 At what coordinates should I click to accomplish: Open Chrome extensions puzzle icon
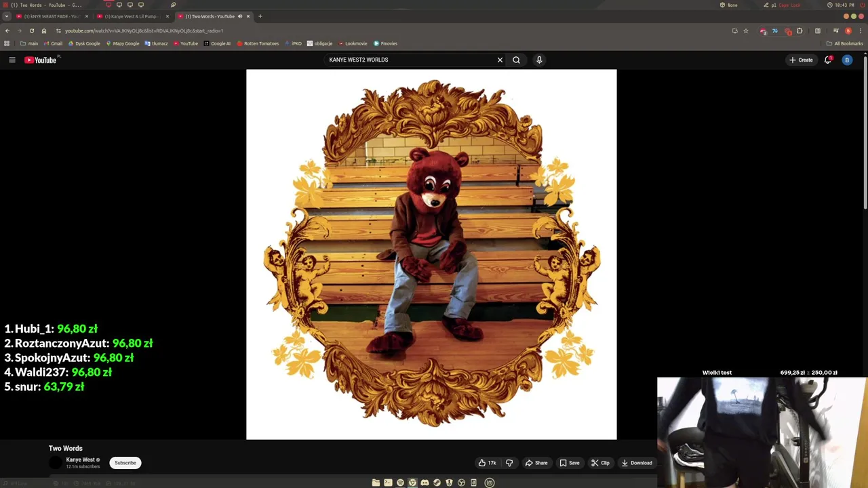[800, 30]
